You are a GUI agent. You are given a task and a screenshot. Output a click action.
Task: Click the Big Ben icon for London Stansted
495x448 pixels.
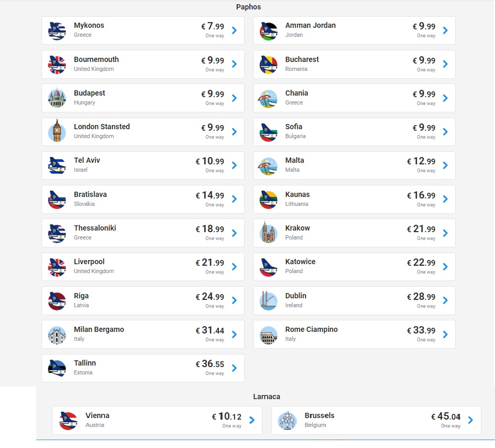pyautogui.click(x=57, y=131)
